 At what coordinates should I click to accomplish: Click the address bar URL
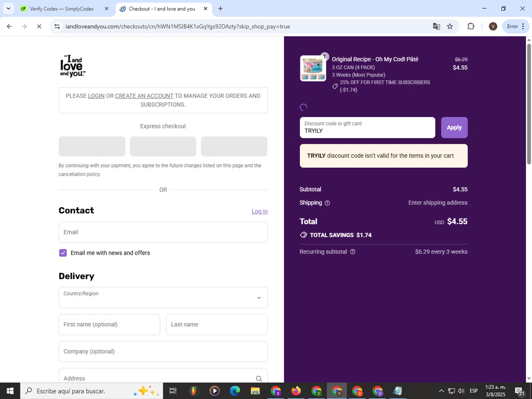[x=177, y=26]
